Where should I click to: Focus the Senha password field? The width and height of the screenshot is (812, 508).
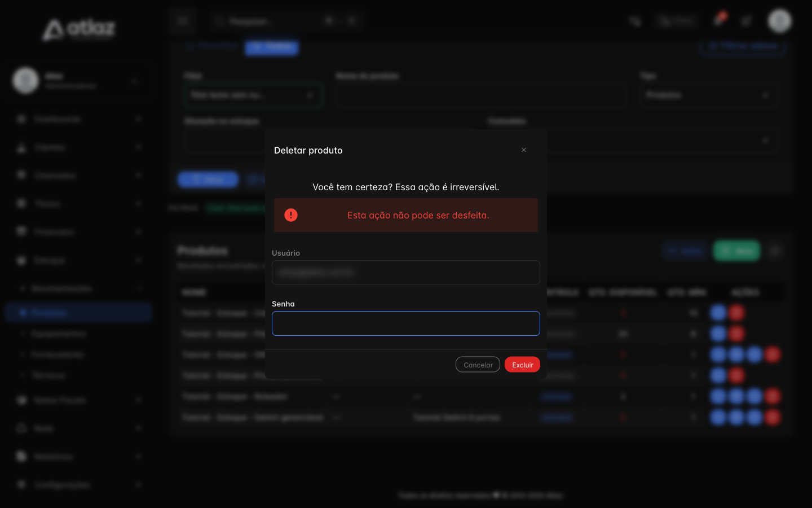coord(406,323)
